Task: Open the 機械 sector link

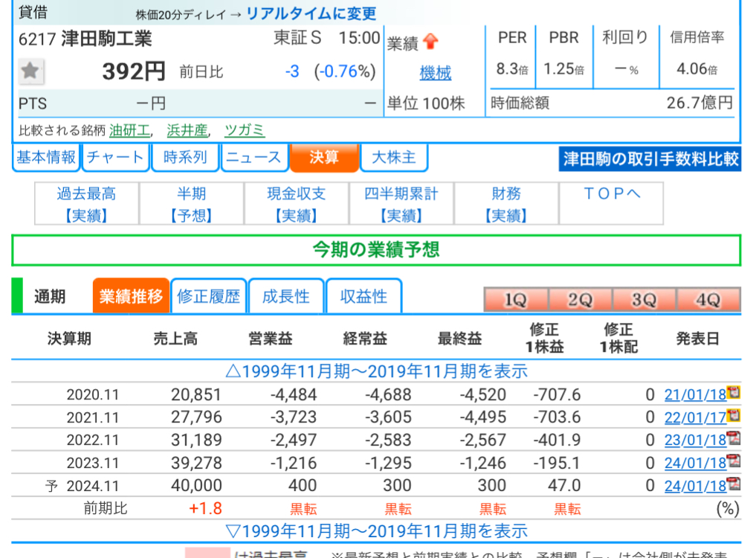Action: [x=436, y=73]
